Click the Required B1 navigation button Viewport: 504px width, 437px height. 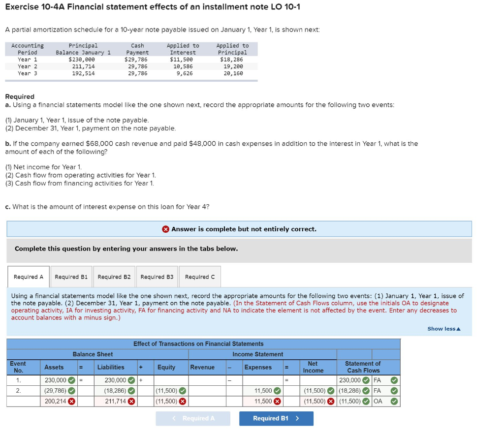pyautogui.click(x=276, y=418)
